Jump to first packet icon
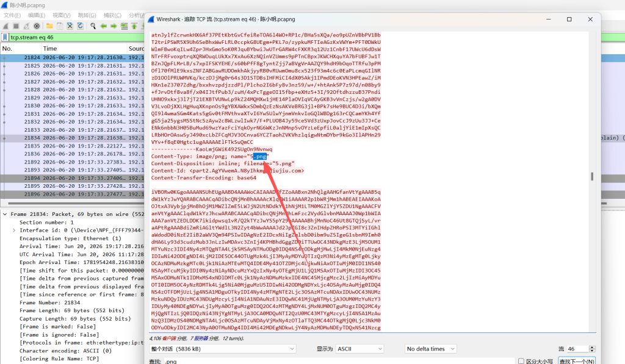Image resolution: width=625 pixels, height=364 pixels. pyautogui.click(x=134, y=26)
